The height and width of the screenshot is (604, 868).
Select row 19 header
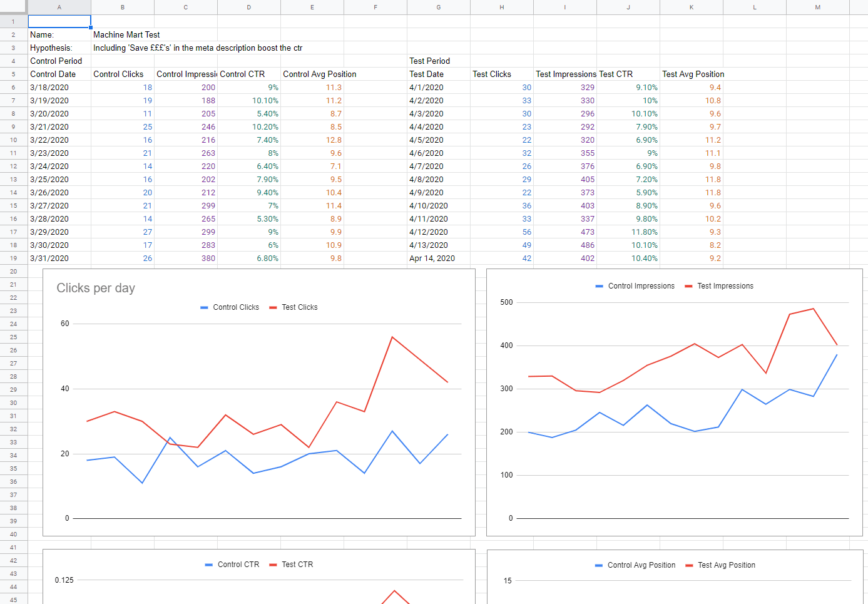tap(13, 258)
